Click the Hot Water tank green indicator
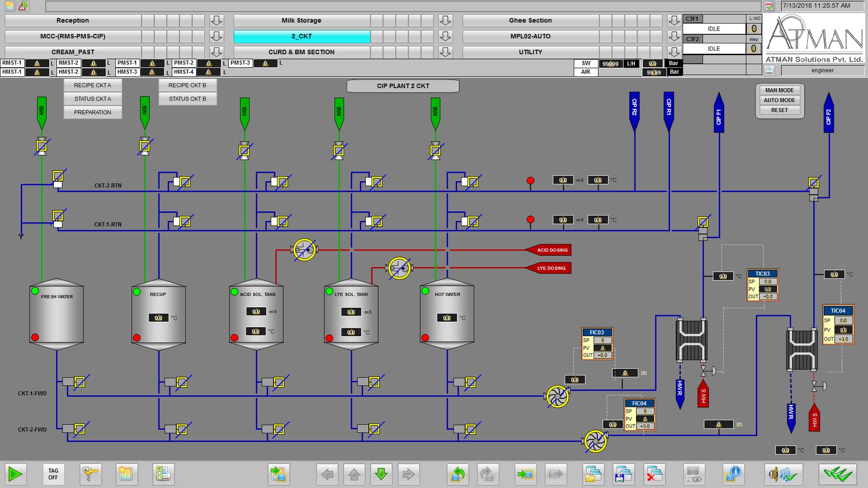This screenshot has height=488, width=868. (425, 291)
